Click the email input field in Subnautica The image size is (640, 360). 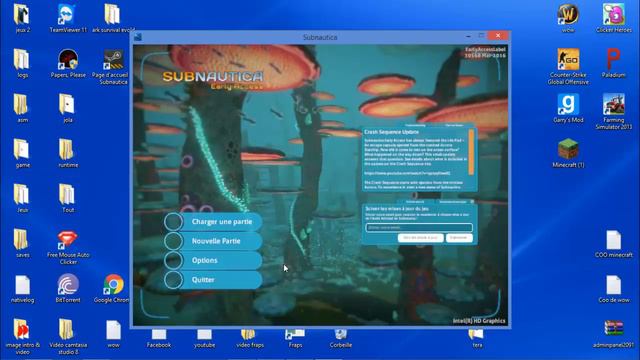419,227
